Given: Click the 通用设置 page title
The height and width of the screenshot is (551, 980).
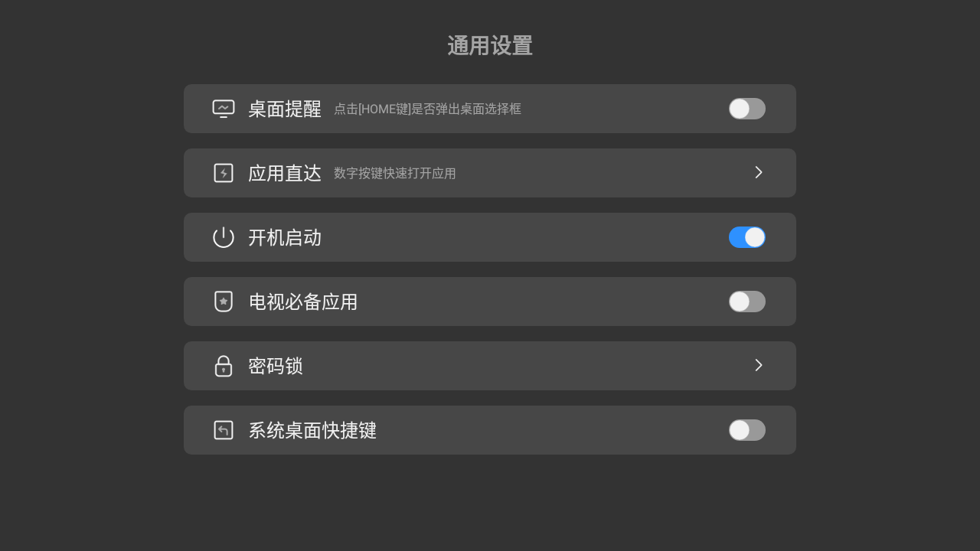Looking at the screenshot, I should click(x=489, y=46).
